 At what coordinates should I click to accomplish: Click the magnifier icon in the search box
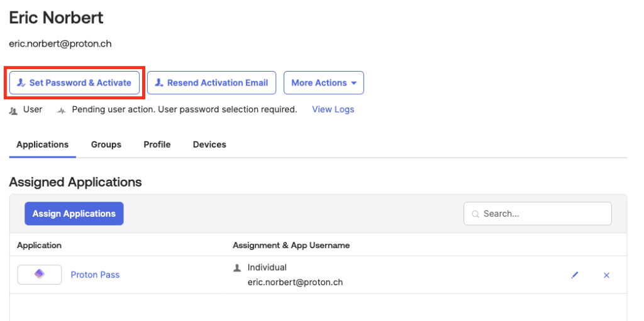tap(475, 214)
